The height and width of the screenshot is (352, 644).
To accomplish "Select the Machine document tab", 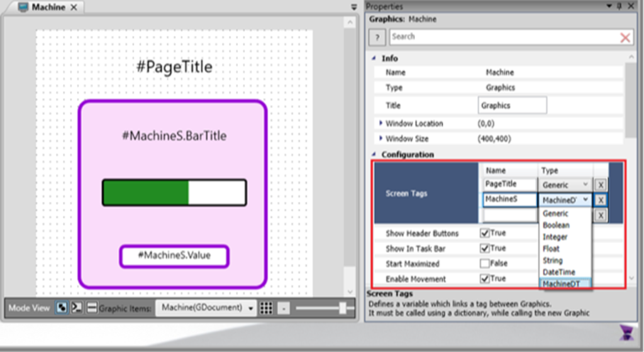I will click(42, 8).
